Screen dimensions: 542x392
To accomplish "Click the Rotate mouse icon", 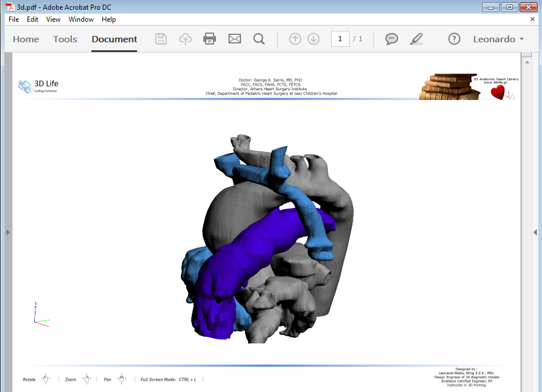I will [46, 379].
